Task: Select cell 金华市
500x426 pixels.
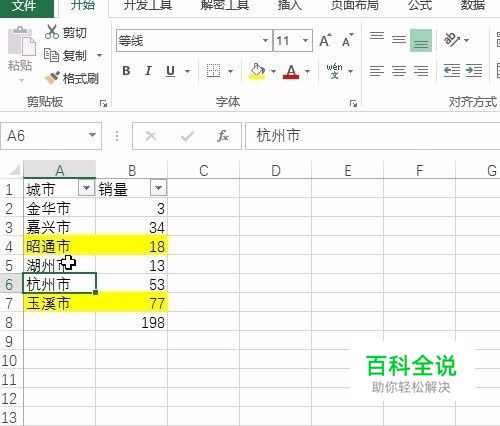Action: (x=60, y=208)
